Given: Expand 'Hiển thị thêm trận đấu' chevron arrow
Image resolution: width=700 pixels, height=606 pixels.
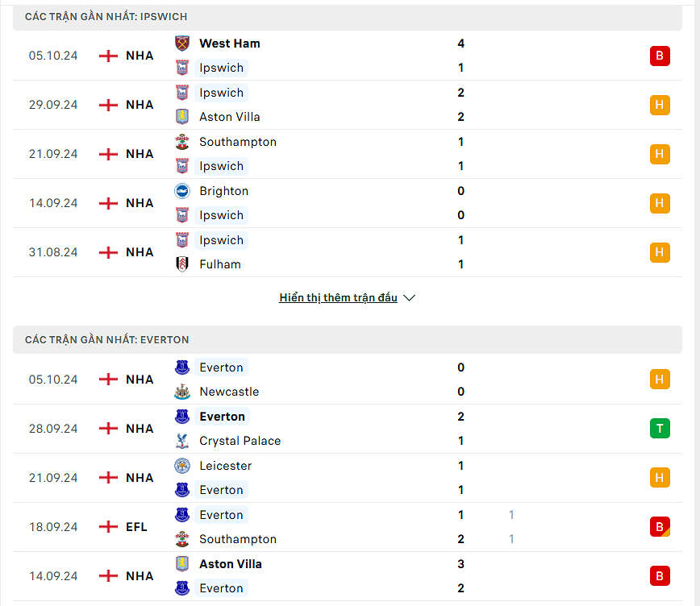Looking at the screenshot, I should click(409, 297).
